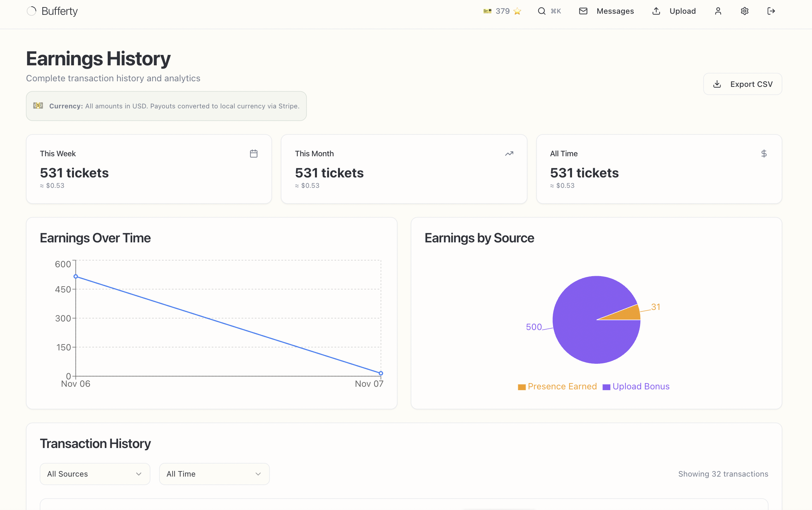812x510 pixels.
Task: Toggle the Upload Bonus legend entry
Action: (x=636, y=386)
